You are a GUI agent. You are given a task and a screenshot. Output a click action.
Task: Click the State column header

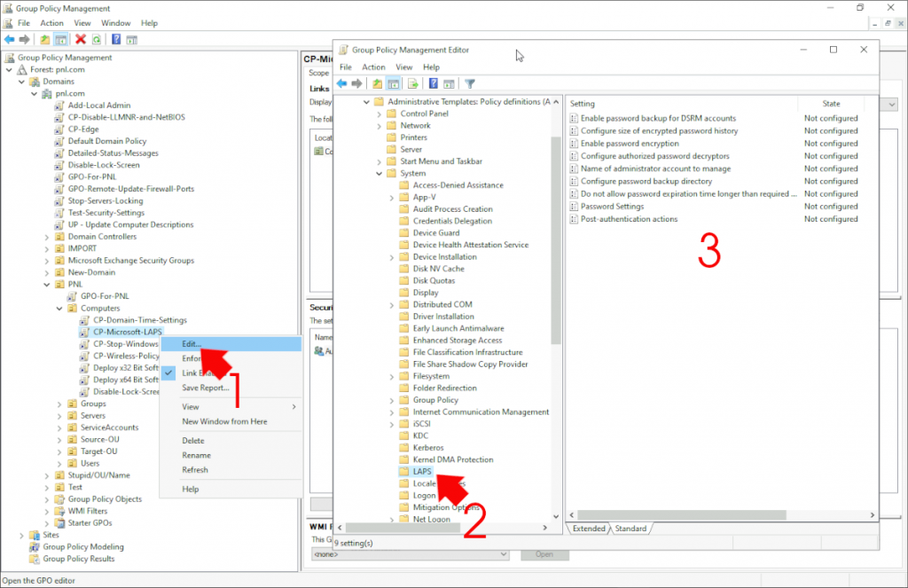coord(831,104)
